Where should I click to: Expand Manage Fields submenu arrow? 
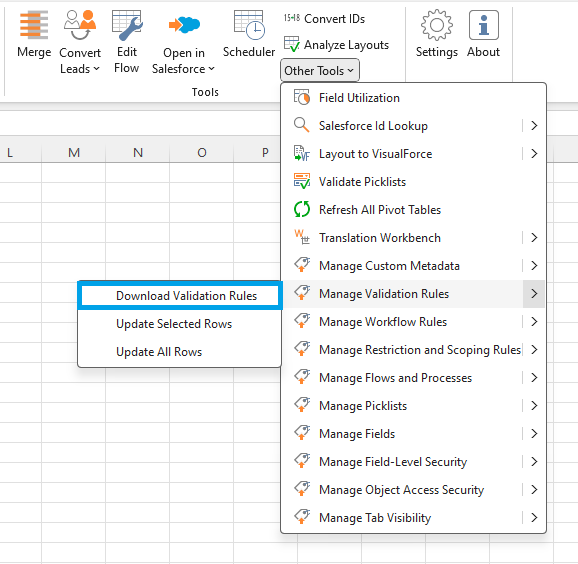point(534,434)
